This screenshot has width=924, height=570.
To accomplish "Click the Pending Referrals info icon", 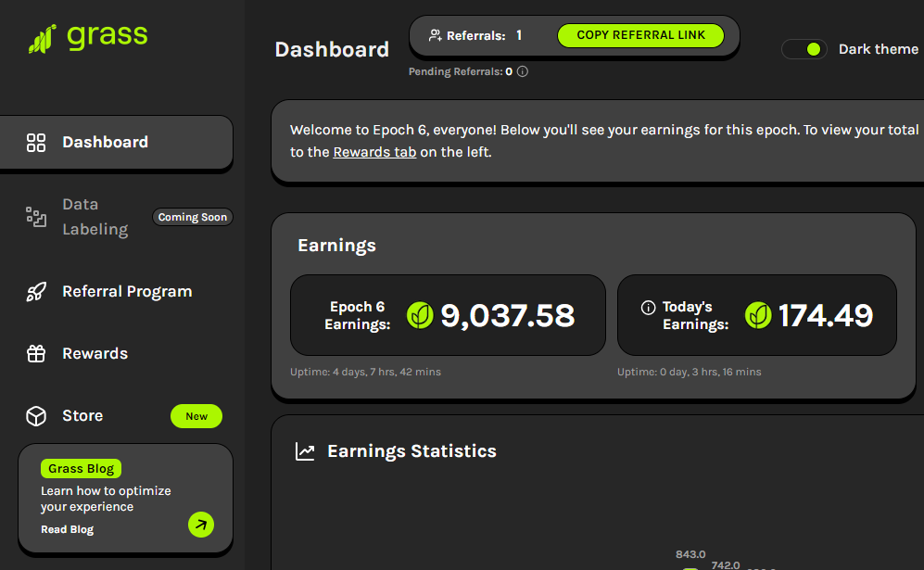I will click(x=523, y=71).
